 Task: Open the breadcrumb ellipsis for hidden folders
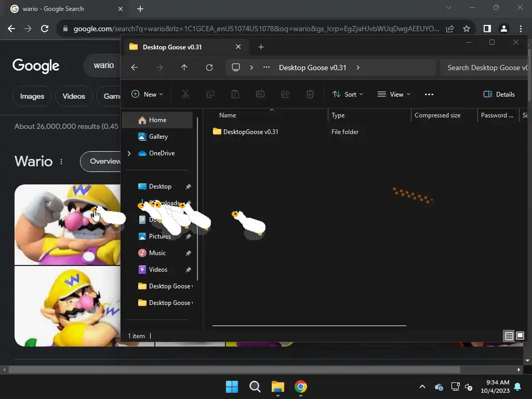[267, 68]
